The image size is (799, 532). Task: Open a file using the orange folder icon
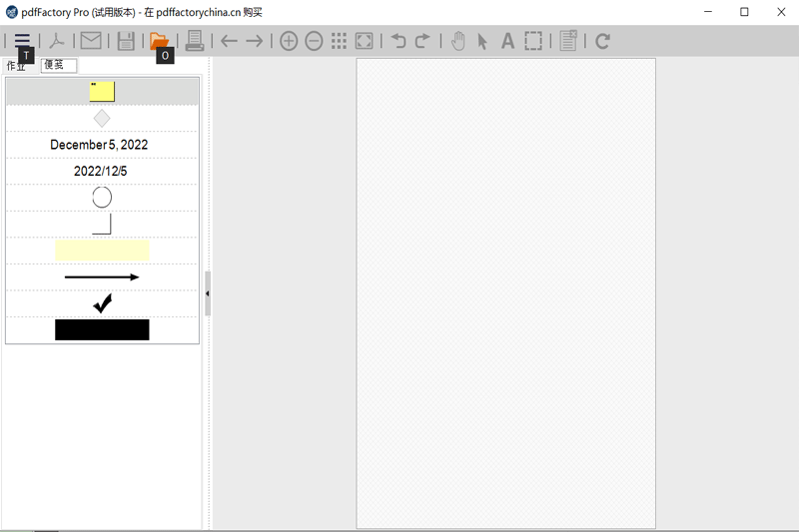[159, 40]
